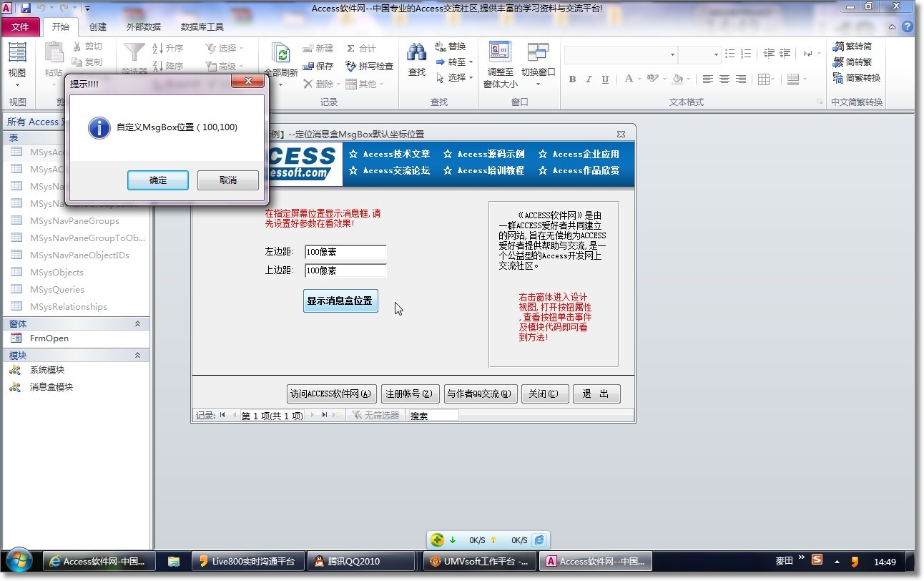924x581 pixels.
Task: Toggle Italic formatting button
Action: 589,79
